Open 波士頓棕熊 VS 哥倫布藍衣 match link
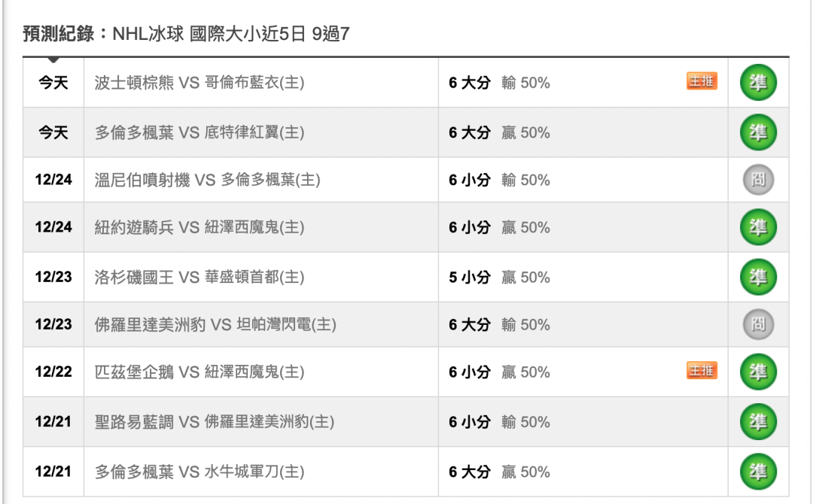Screen dimensions: 813x504 [x=199, y=82]
